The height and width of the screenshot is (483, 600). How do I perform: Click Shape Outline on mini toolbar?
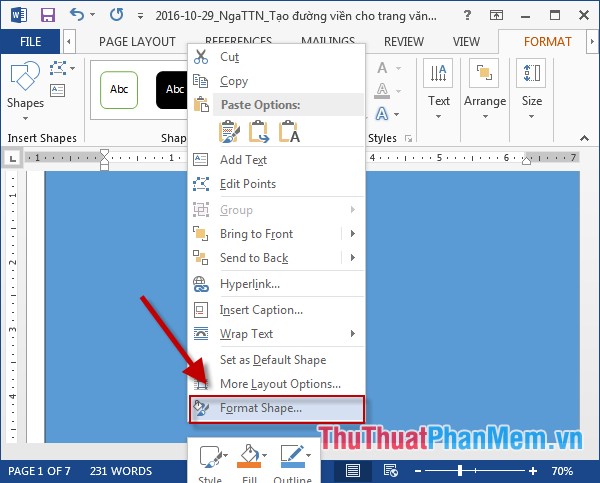(293, 462)
